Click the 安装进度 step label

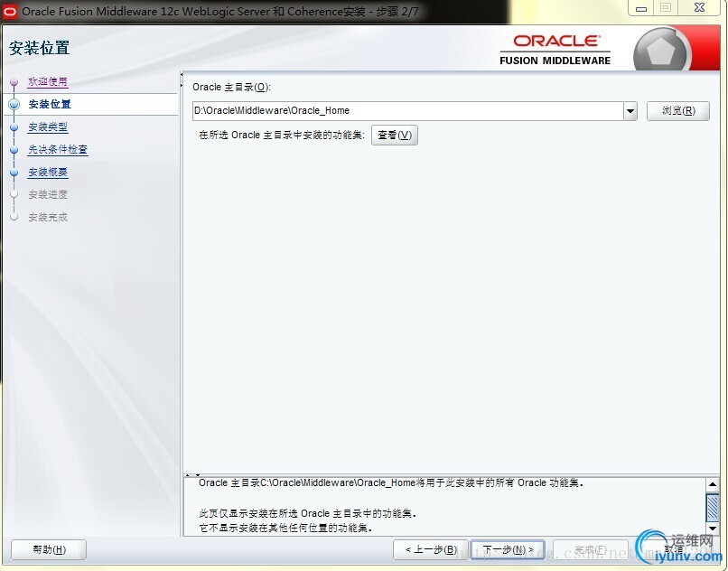48,194
